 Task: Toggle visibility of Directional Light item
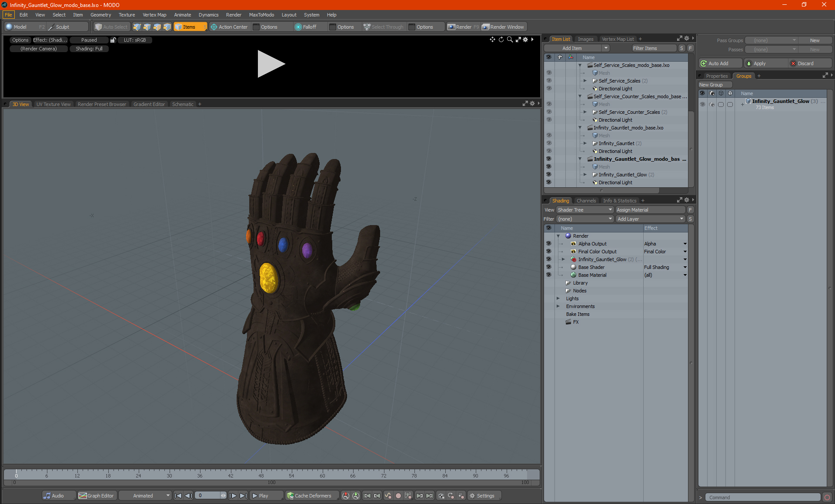pyautogui.click(x=549, y=182)
